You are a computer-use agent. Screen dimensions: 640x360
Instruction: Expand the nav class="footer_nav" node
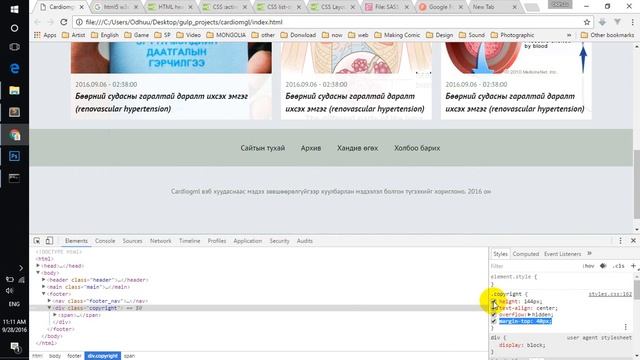click(x=49, y=301)
